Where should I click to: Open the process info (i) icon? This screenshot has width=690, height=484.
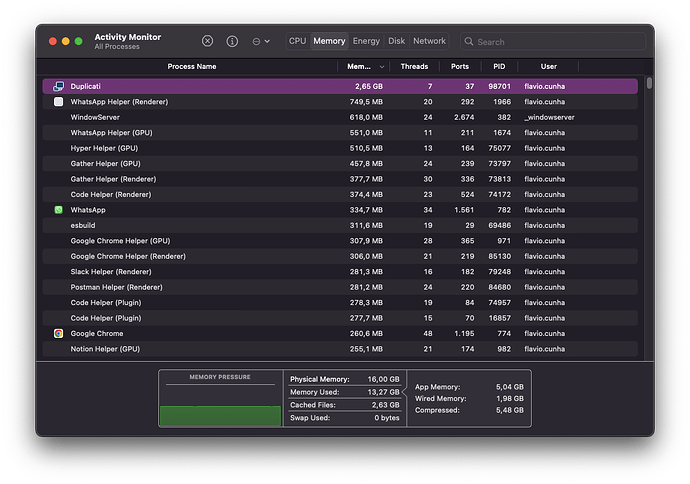tap(232, 41)
